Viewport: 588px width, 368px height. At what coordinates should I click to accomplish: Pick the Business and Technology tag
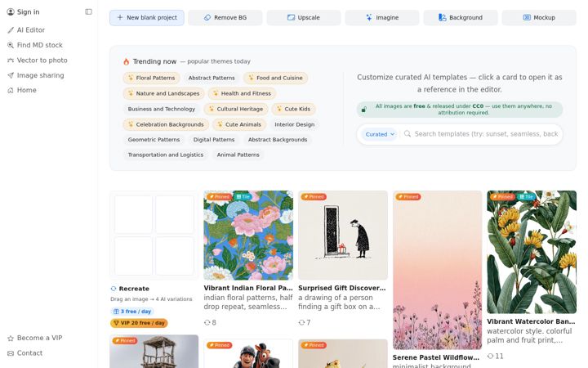[x=162, y=110]
